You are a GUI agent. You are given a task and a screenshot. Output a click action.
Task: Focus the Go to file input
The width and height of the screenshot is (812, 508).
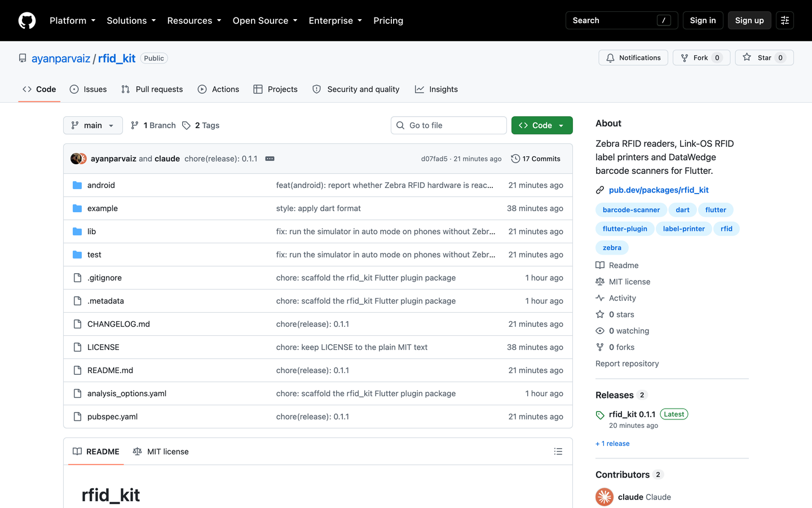point(449,125)
